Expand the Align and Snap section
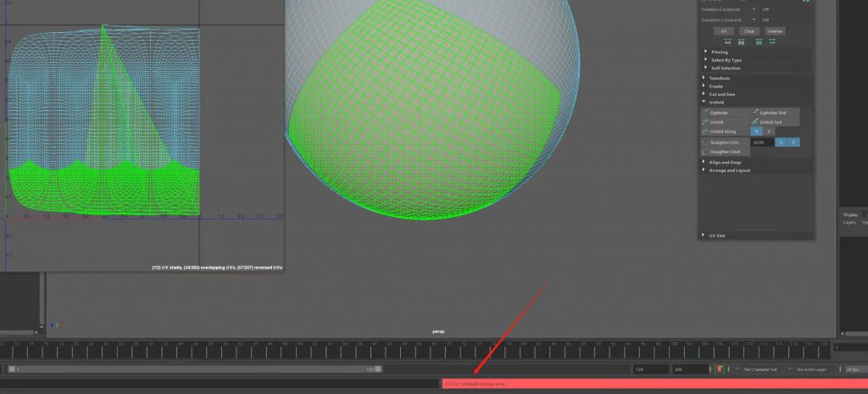868x394 pixels. [x=706, y=162]
